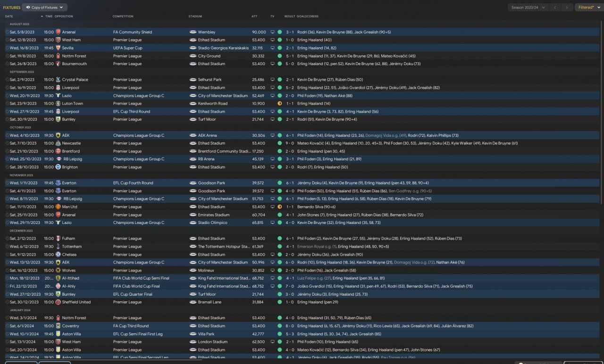
Task: Sort fixtures by the Att column header
Action: [x=254, y=17]
